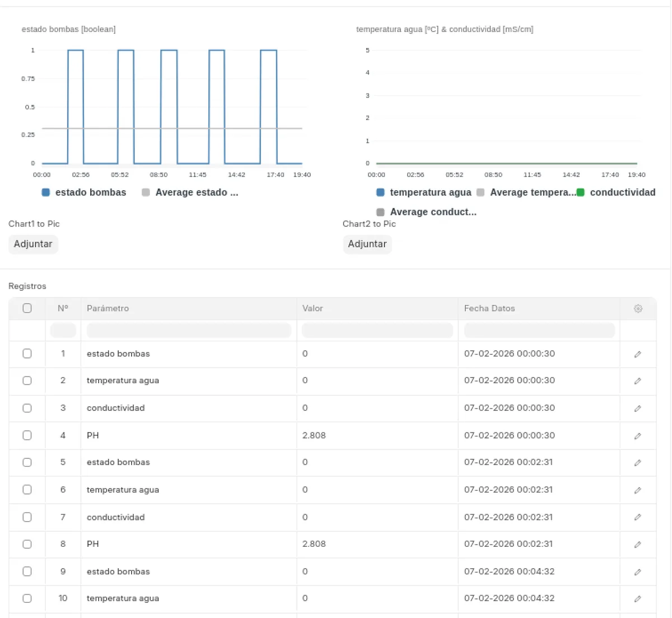Click the Fecha Datos filter field
672x618 pixels.
[x=539, y=330]
